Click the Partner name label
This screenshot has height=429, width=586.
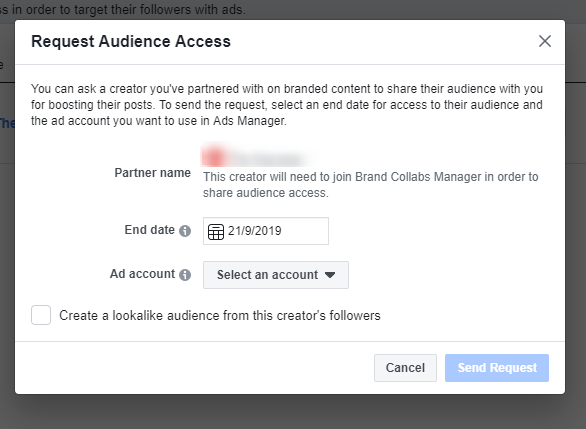coord(152,173)
